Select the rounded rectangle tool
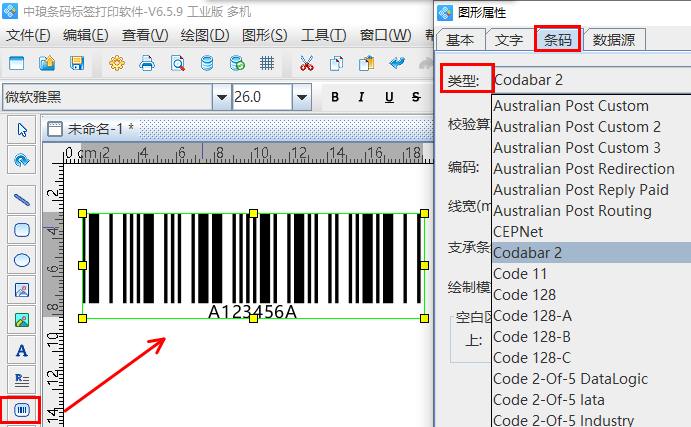The width and height of the screenshot is (691, 427). (22, 230)
